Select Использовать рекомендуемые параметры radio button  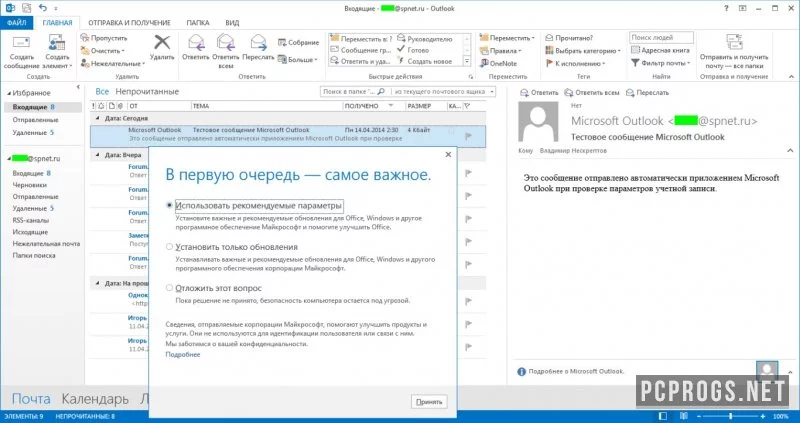pyautogui.click(x=169, y=205)
